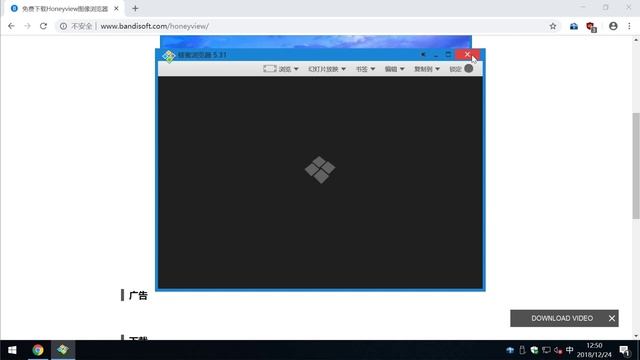
Task: Click the page vertical scrollbar thumb
Action: (x=636, y=165)
